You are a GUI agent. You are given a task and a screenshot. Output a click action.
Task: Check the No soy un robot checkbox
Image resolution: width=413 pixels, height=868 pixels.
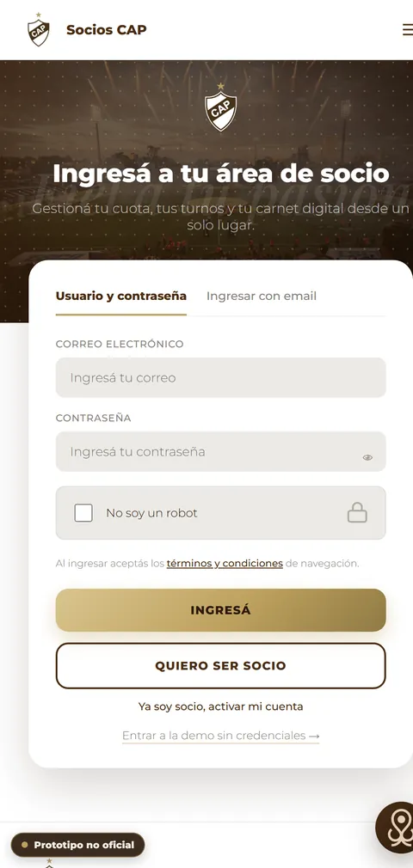(x=83, y=513)
